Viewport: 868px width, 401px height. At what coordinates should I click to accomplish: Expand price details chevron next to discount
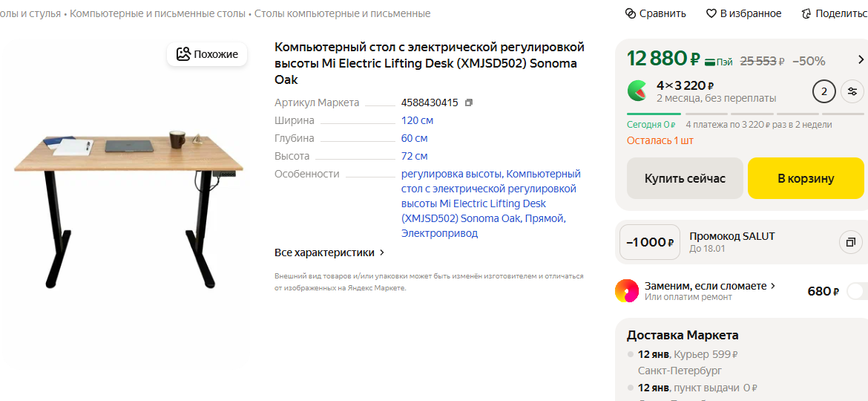pos(861,60)
